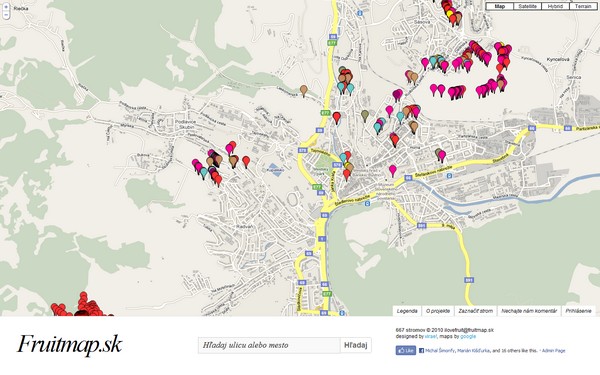Open Nechajte nám komentár tab
The width and height of the screenshot is (600, 375).
[x=529, y=311]
